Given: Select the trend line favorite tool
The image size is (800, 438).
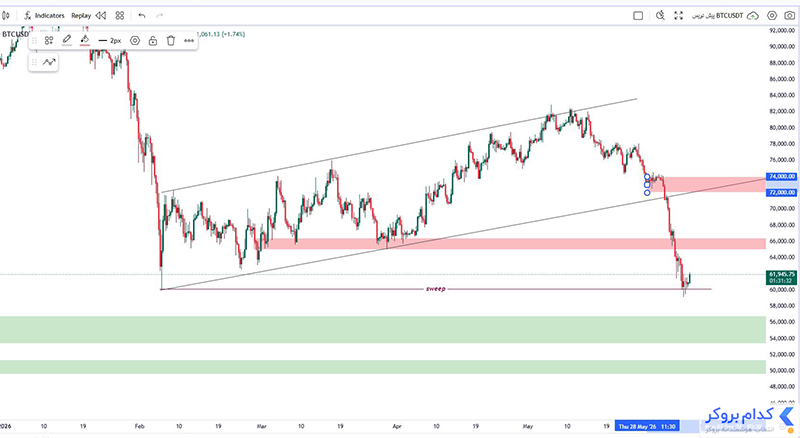Looking at the screenshot, I should click(x=49, y=62).
